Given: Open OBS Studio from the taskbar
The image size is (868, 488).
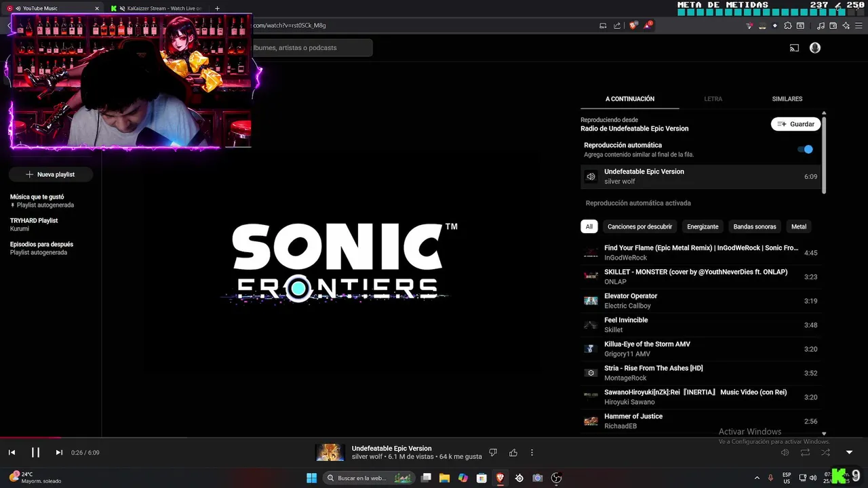Looking at the screenshot, I should coord(557,478).
